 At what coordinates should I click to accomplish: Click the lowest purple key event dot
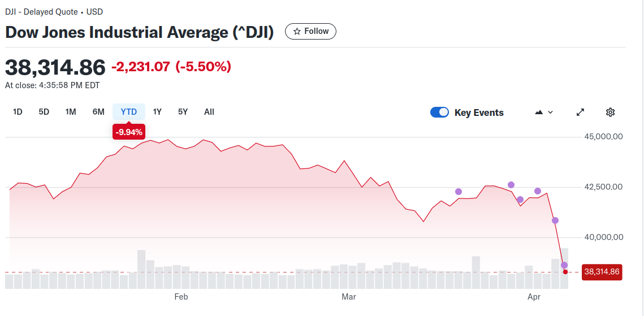click(564, 265)
